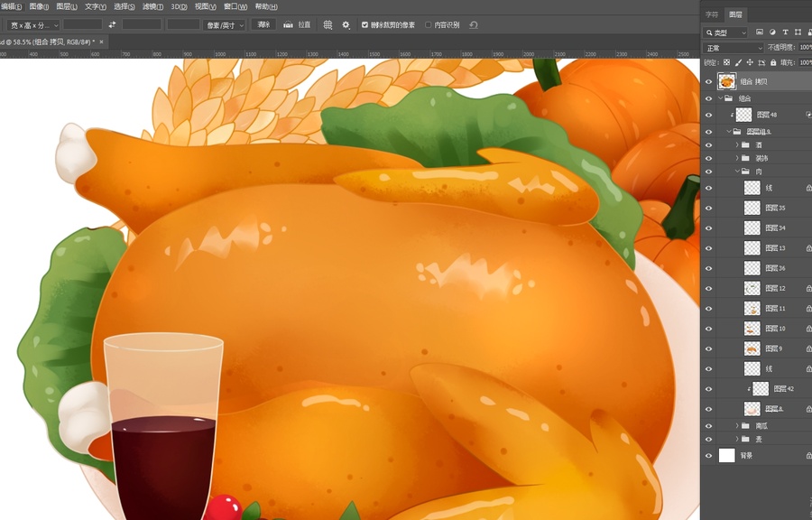Open the 窗口 menu
The image size is (812, 520).
pyautogui.click(x=235, y=6)
